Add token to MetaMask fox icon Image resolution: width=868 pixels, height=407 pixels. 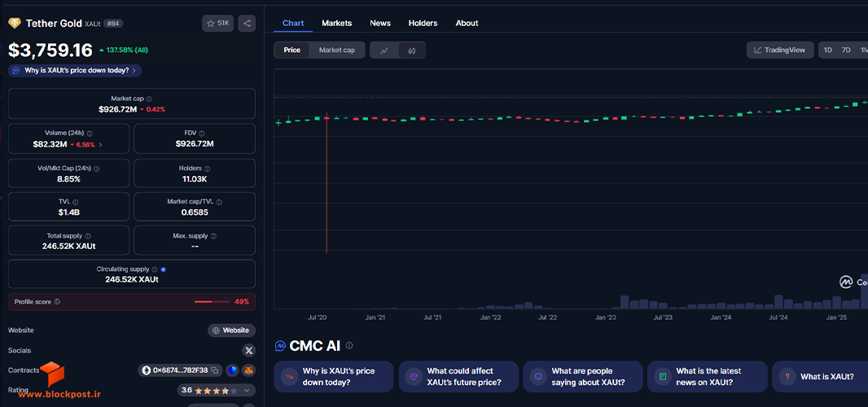pos(248,370)
